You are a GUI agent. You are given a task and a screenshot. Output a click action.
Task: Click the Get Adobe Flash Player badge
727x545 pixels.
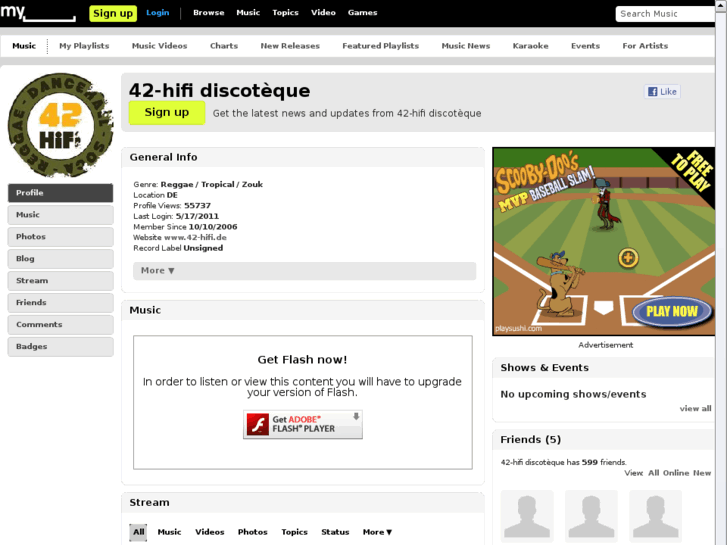[x=303, y=424]
